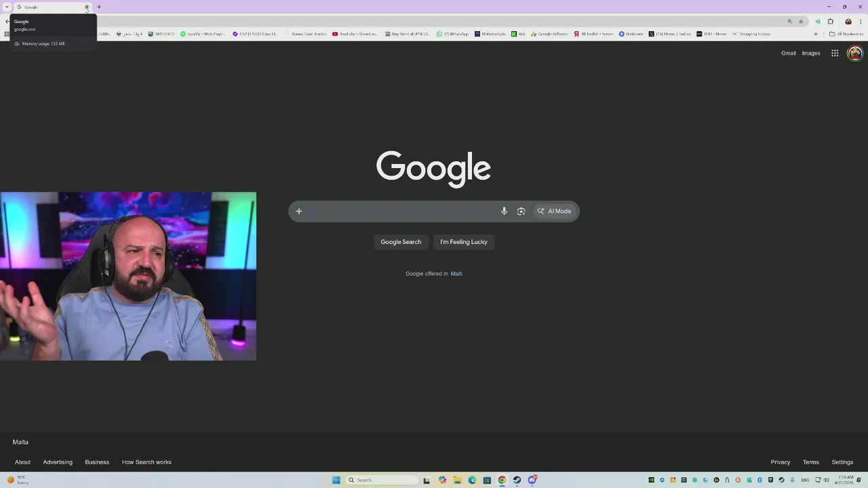Search by image with Lens icon

tap(521, 211)
